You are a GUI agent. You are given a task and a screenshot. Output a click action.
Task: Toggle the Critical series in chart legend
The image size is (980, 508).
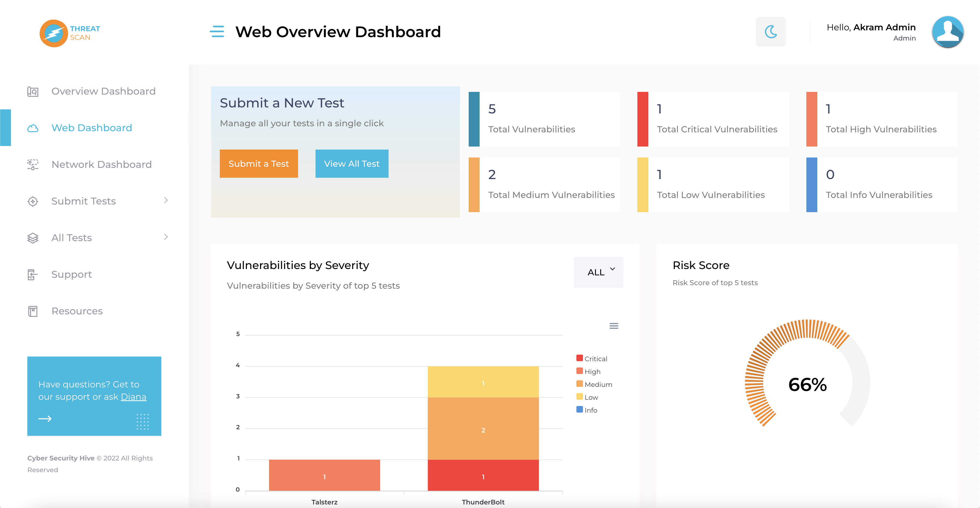click(x=579, y=358)
